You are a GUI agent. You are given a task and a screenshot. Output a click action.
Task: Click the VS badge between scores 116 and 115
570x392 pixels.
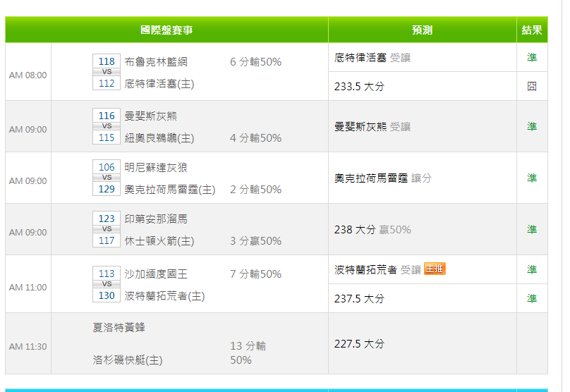coord(107,126)
